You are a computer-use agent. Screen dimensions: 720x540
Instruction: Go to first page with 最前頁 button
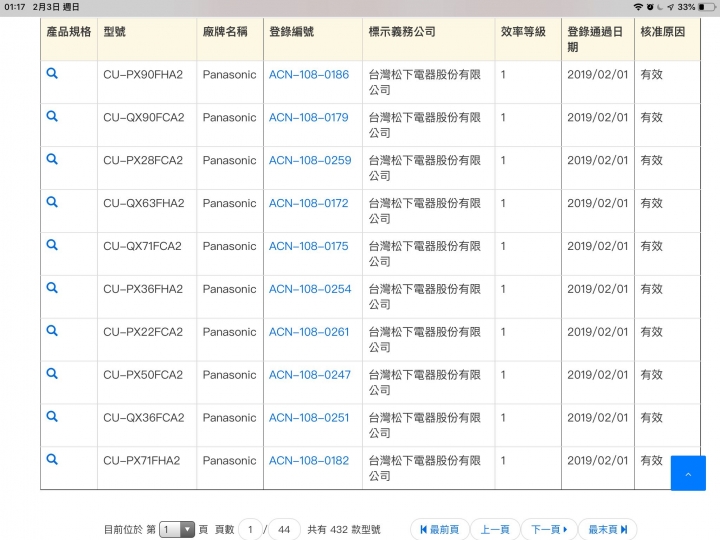439,529
